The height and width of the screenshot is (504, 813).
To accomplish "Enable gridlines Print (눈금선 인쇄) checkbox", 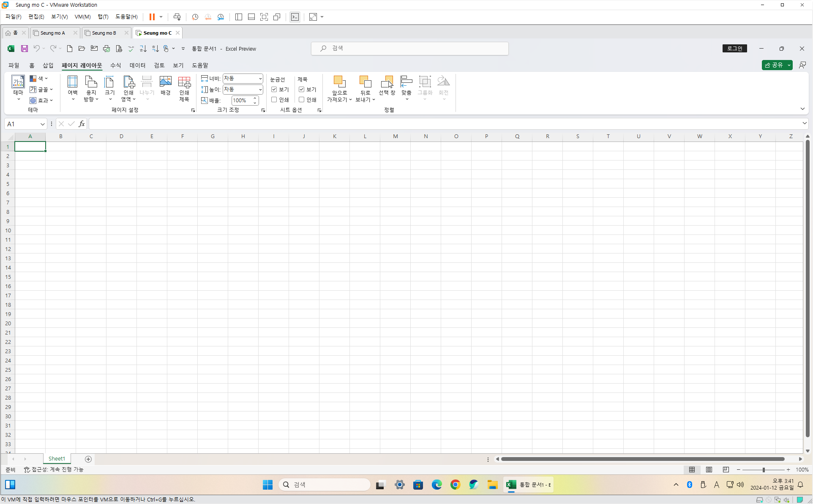I will [x=274, y=100].
